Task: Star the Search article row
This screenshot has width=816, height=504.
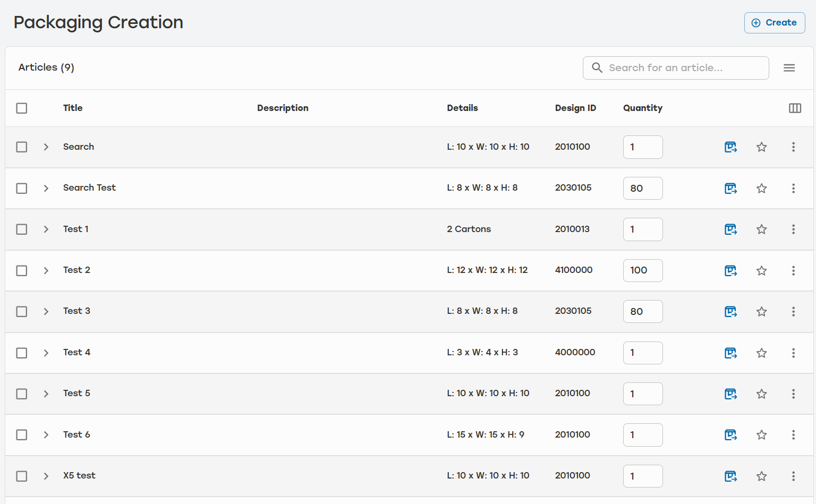Action: (x=762, y=147)
